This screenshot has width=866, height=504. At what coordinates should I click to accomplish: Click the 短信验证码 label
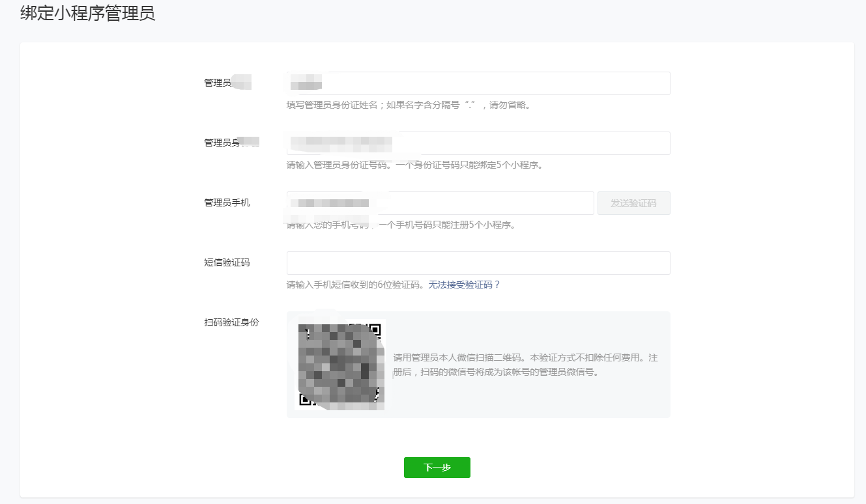click(x=227, y=262)
